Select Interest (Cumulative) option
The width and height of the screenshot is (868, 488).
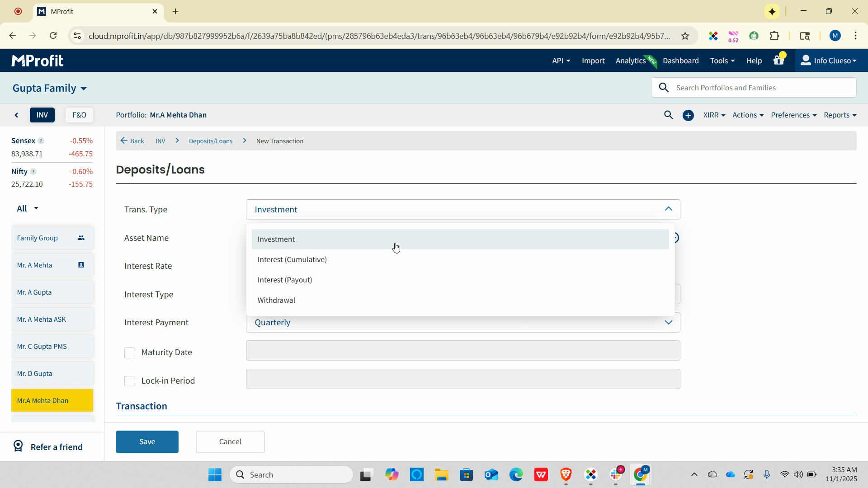pyautogui.click(x=292, y=259)
